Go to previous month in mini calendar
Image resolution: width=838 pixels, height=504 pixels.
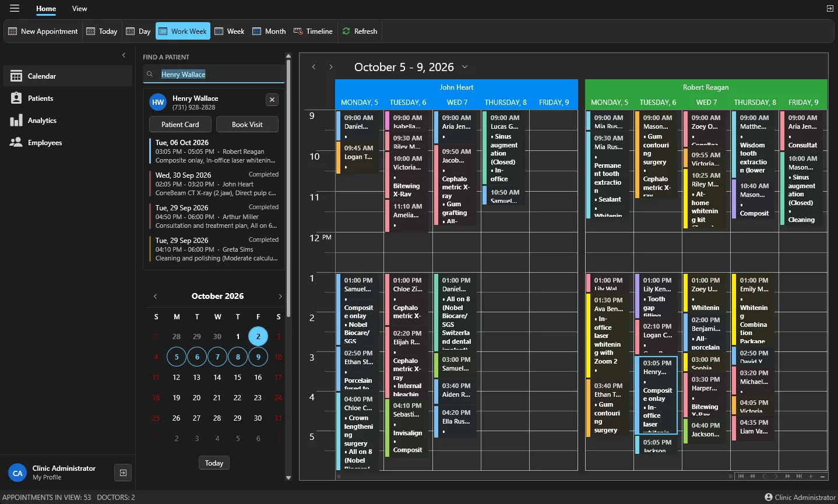[156, 297]
